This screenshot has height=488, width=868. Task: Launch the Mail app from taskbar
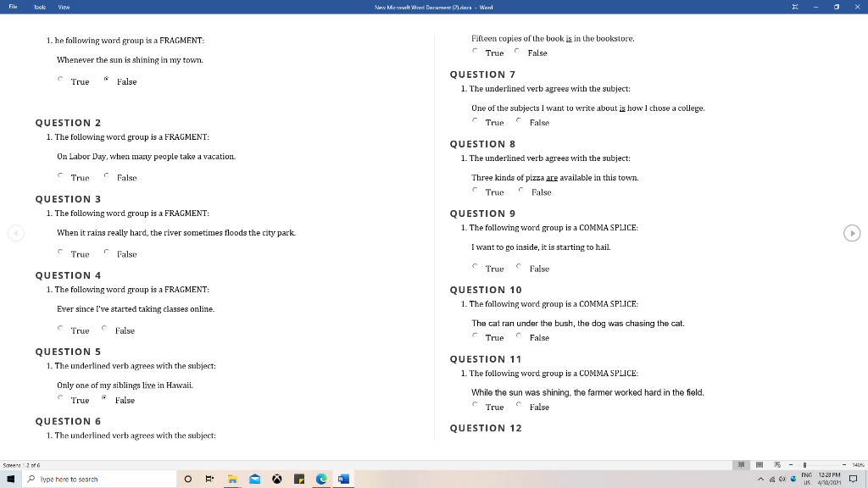click(x=254, y=479)
